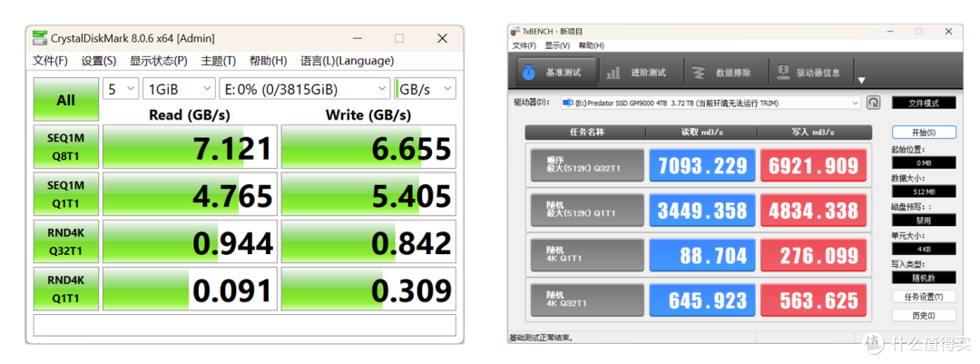Click the blue 645.923 read value
The height and width of the screenshot is (364, 980).
(x=701, y=300)
